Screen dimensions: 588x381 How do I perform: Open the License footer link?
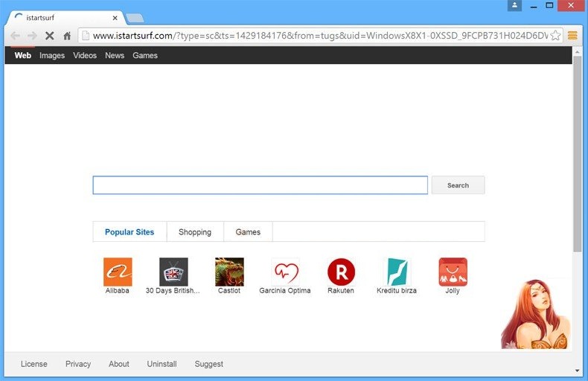pyautogui.click(x=34, y=364)
